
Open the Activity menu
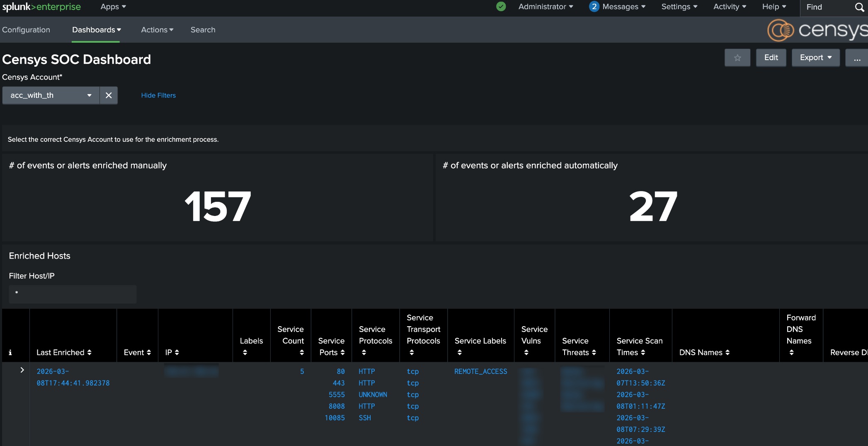(730, 7)
